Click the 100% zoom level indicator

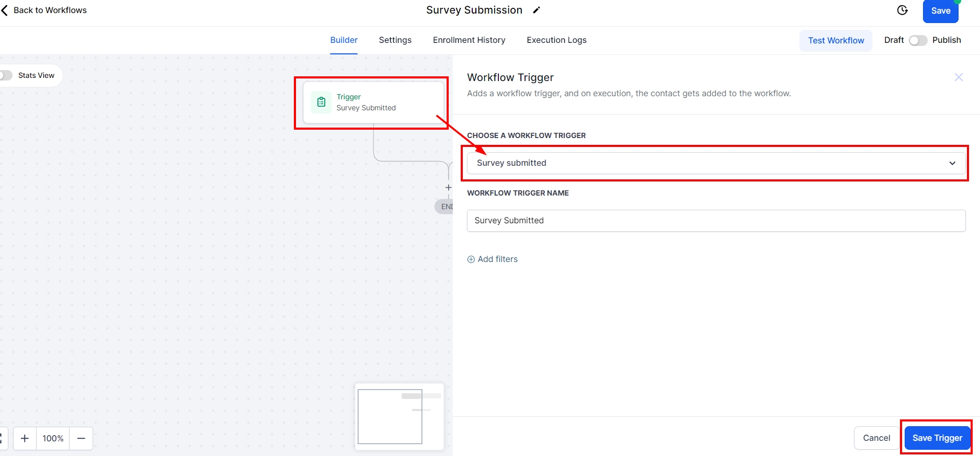[x=53, y=438]
